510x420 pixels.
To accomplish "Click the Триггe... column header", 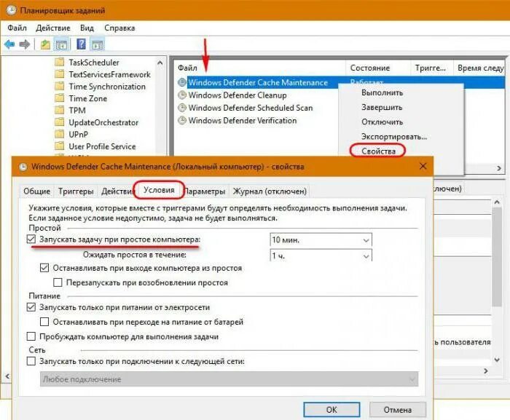I will point(432,68).
